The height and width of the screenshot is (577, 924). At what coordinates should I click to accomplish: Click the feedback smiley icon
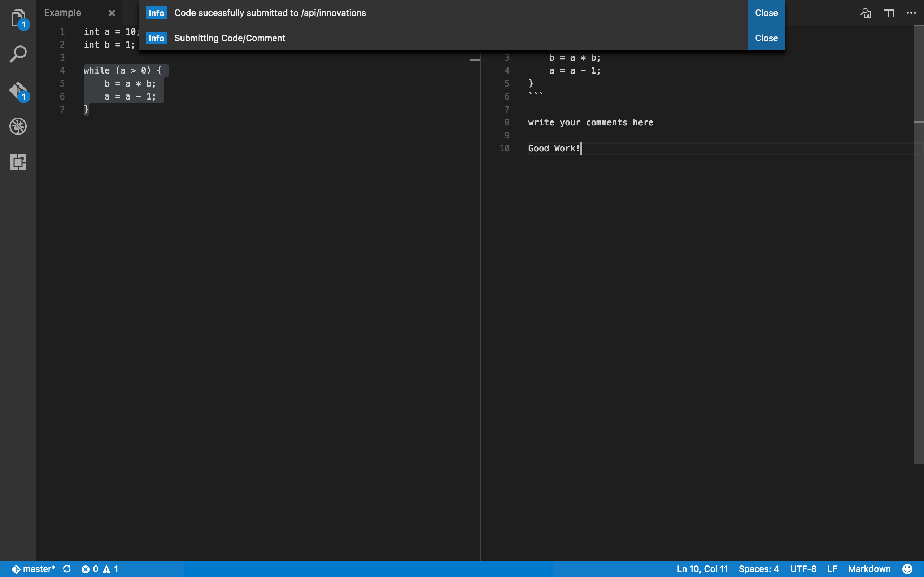click(x=907, y=569)
